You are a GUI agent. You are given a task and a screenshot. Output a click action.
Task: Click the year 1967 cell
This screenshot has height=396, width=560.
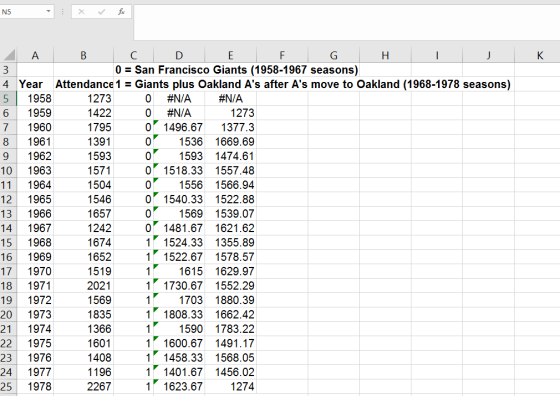click(35, 228)
